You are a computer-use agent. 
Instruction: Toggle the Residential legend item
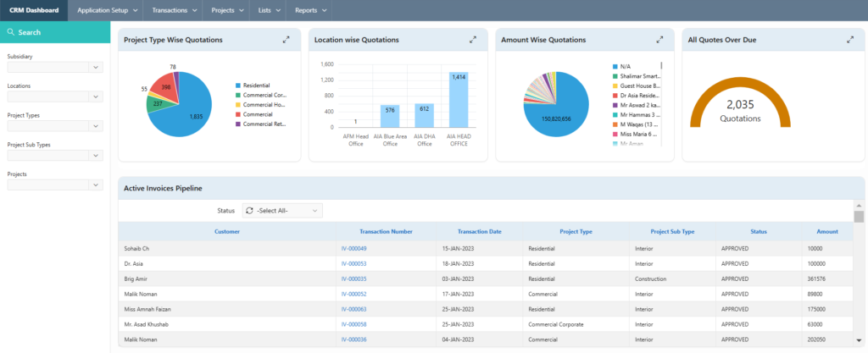click(256, 85)
